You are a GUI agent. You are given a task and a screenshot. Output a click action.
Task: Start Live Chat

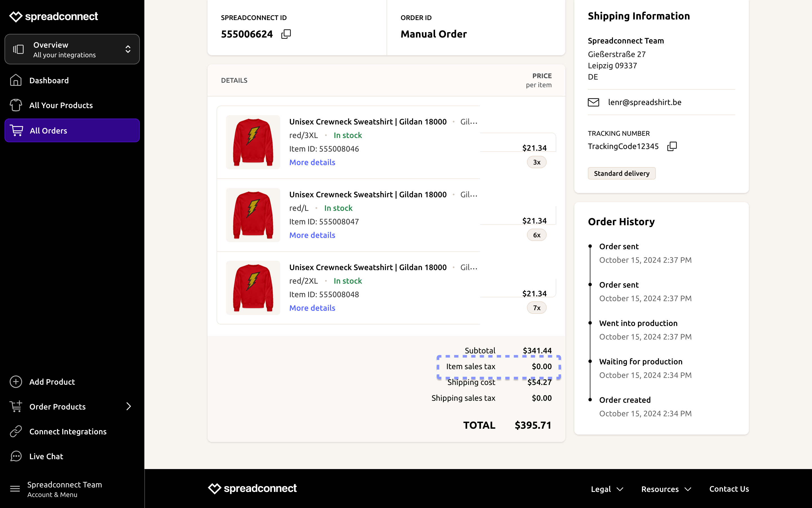[46, 456]
